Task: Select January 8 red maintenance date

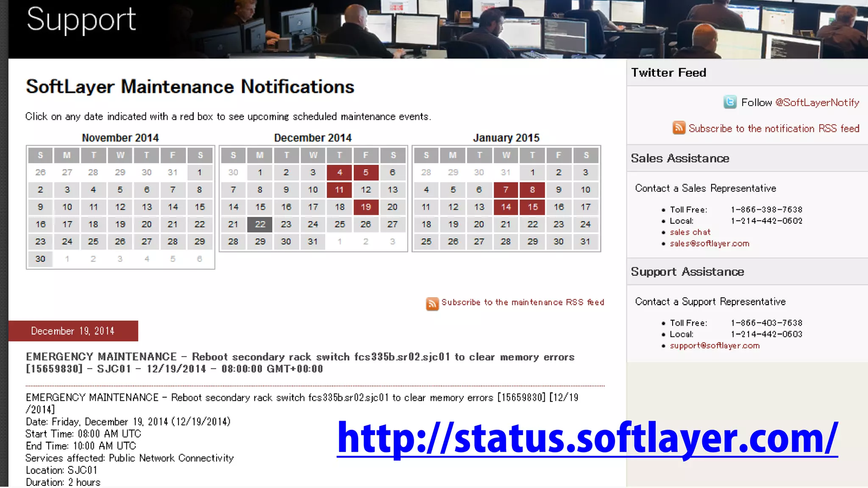Action: pos(532,190)
